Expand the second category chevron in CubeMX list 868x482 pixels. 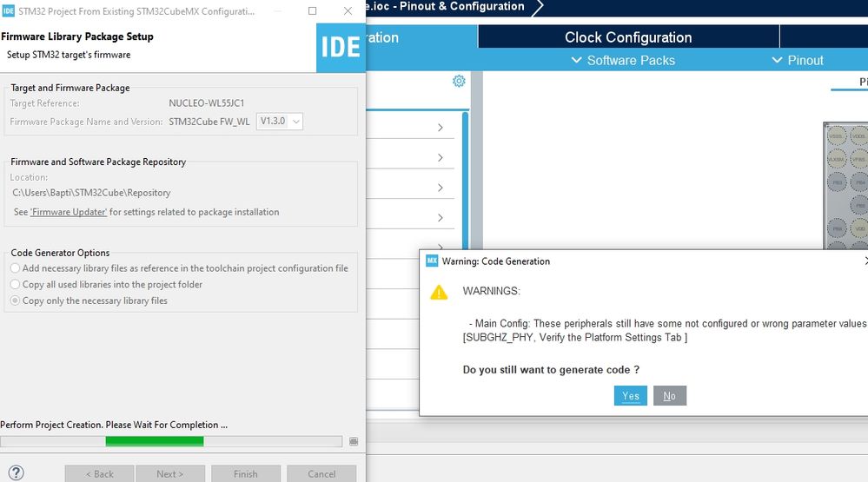[x=441, y=158]
